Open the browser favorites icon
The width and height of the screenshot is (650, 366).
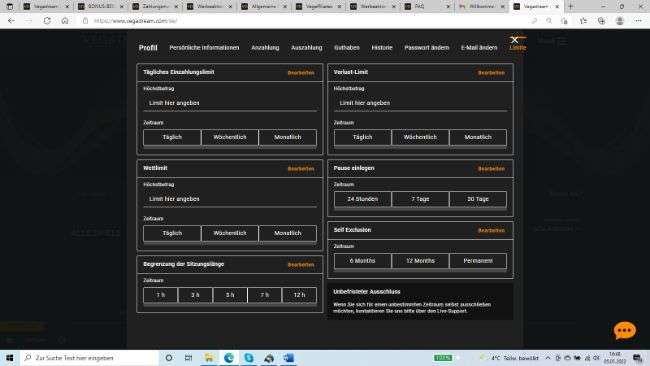583,21
